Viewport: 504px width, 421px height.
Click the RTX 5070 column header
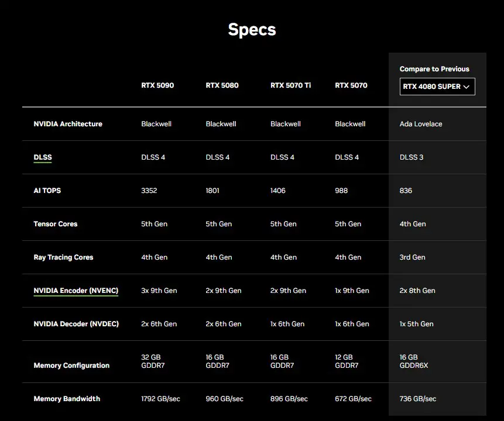tap(351, 85)
